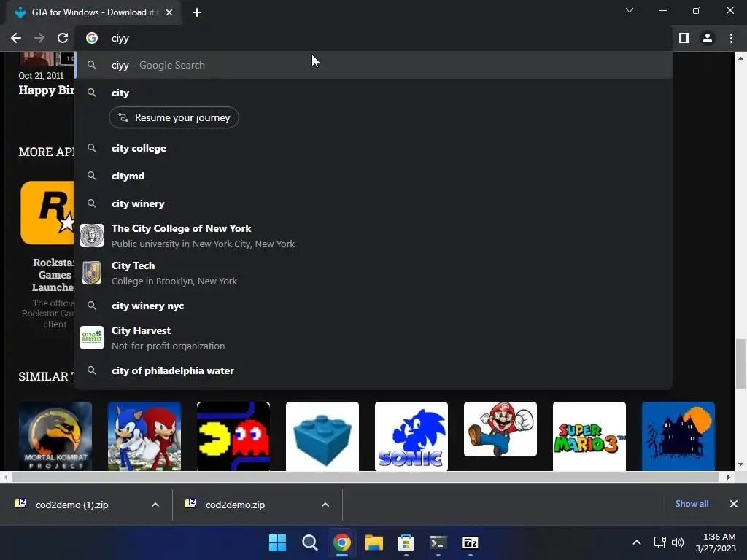This screenshot has width=747, height=560.
Task: Select the 'City Tech' suggestion
Action: point(373,273)
